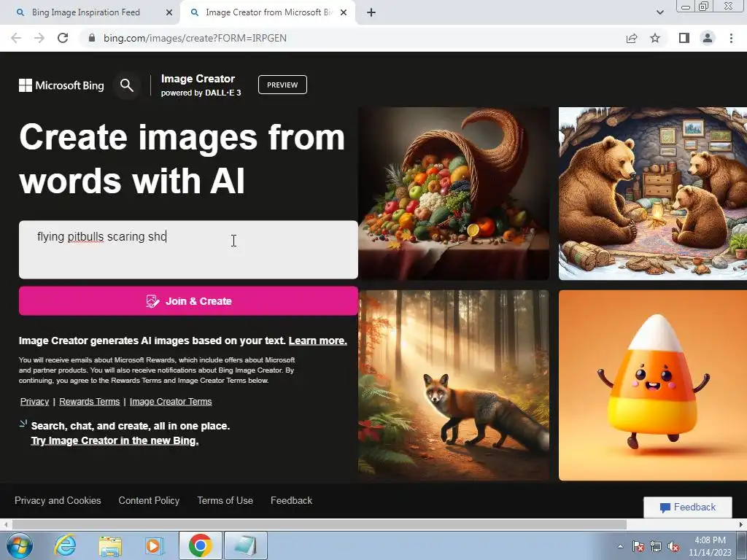Image resolution: width=747 pixels, height=560 pixels.
Task: Expand the tab search dropdown arrow
Action: click(659, 12)
